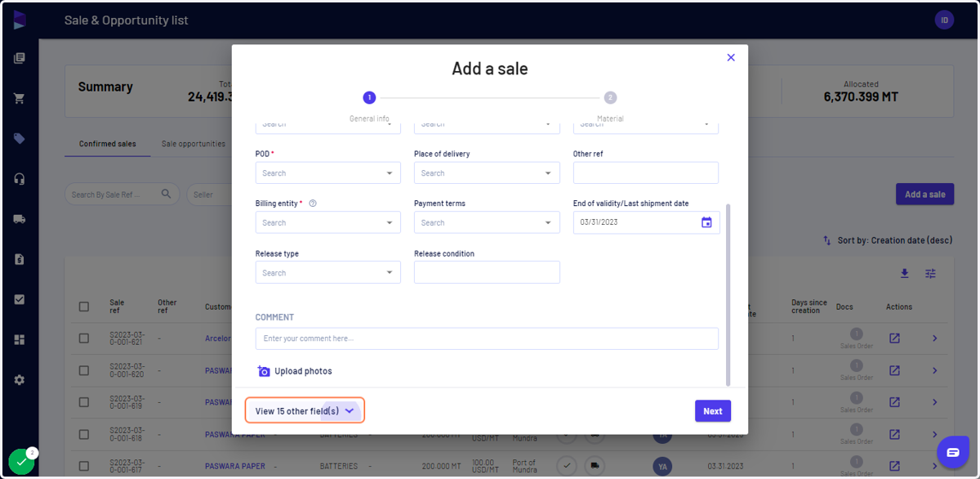Click the YA avatar in row 001-617
This screenshot has width=980, height=479.
662,466
